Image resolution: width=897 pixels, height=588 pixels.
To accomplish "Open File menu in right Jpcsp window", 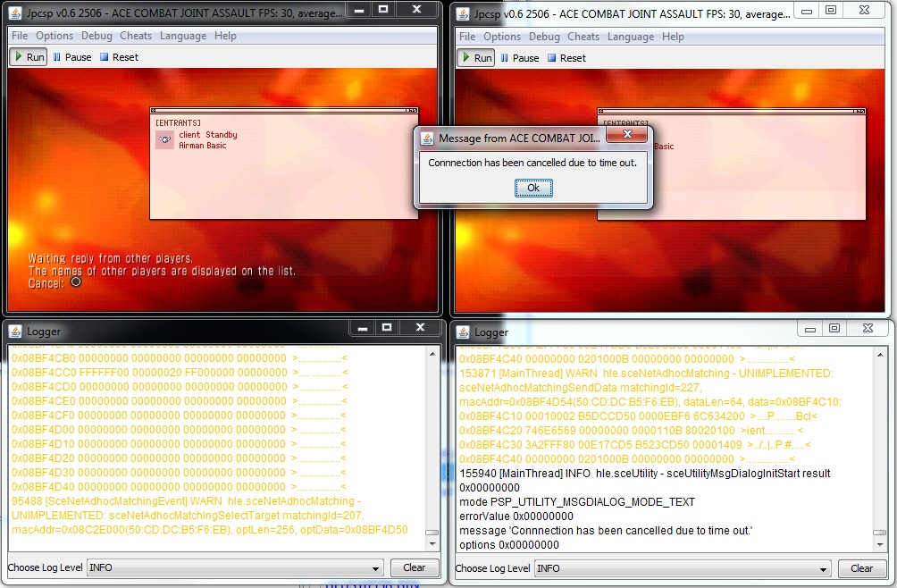I will tap(466, 37).
